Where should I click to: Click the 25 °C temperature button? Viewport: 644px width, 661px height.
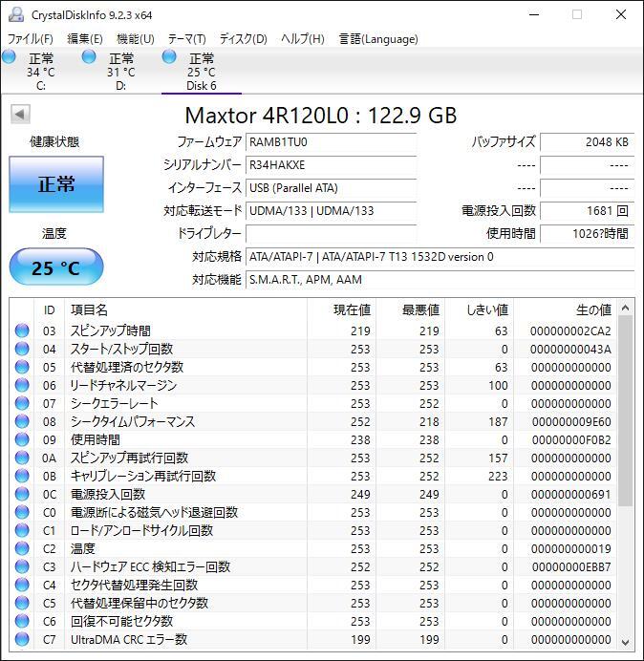(x=56, y=267)
